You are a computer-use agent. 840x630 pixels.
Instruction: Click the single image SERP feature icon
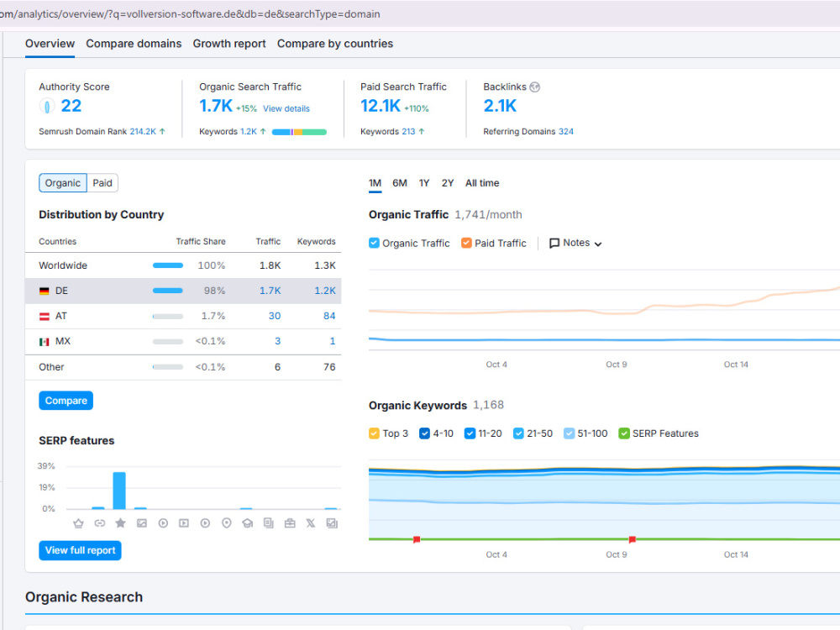(x=141, y=523)
